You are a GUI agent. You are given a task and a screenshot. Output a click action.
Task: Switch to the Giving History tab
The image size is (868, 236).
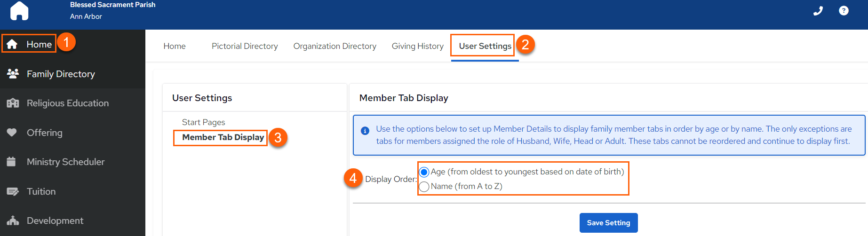(418, 46)
